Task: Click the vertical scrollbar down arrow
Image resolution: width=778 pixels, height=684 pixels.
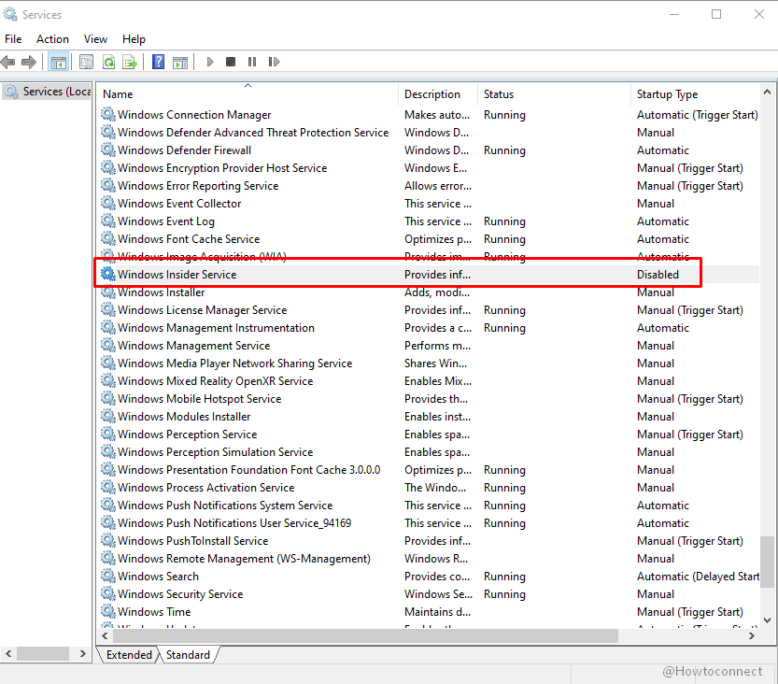Action: [767, 620]
